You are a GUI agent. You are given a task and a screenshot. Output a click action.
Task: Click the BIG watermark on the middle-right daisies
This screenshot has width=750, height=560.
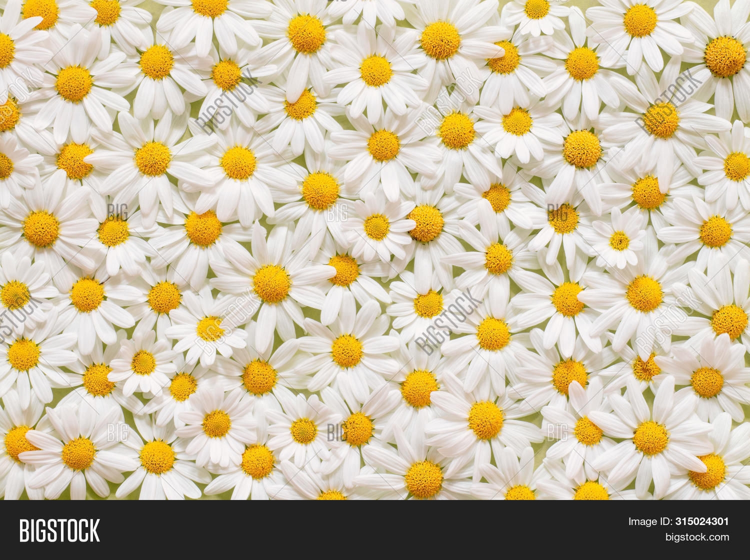[x=557, y=211]
